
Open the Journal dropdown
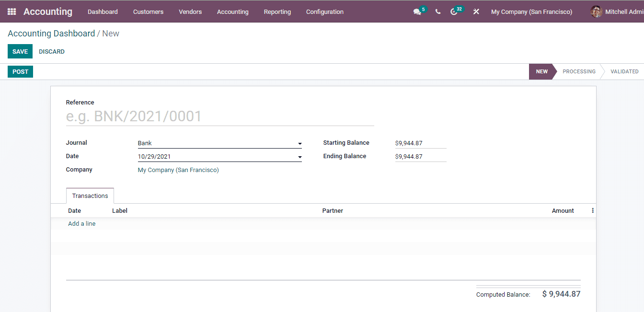299,143
